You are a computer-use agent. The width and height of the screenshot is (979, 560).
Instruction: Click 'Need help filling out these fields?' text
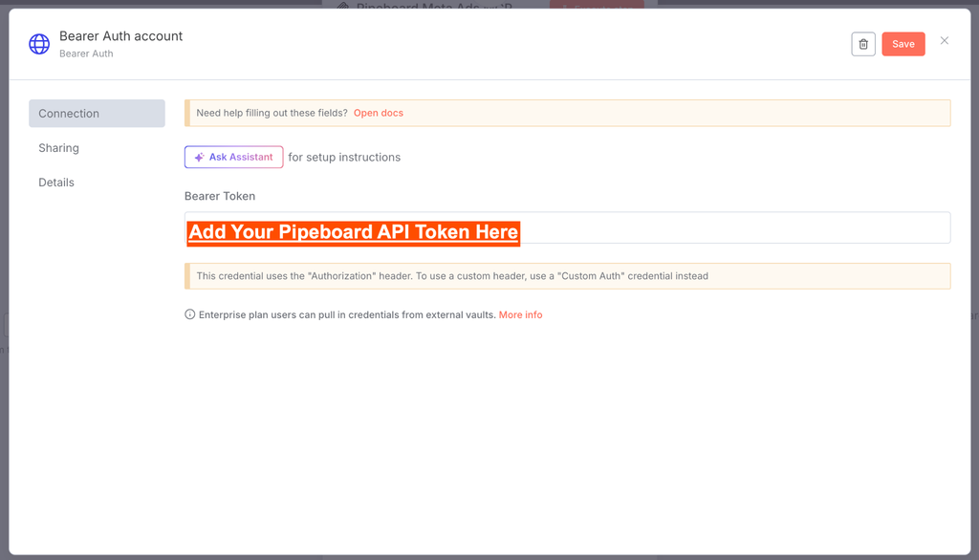272,113
